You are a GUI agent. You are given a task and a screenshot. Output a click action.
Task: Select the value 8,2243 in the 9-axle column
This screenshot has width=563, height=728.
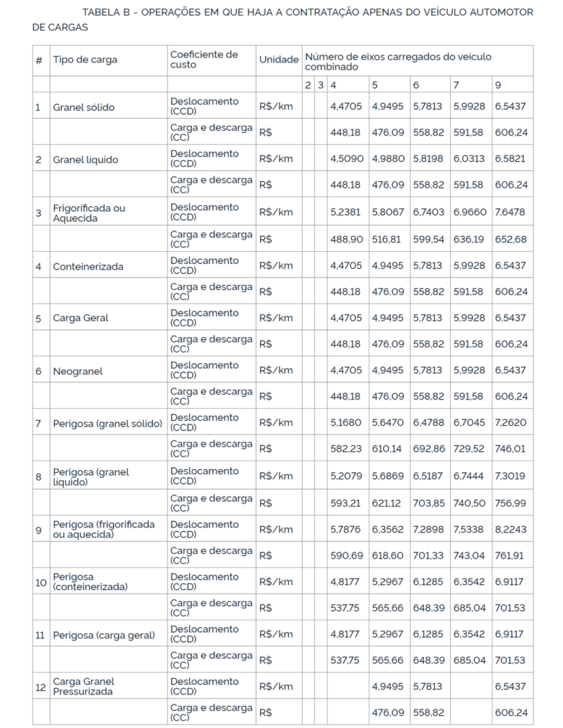tap(510, 529)
